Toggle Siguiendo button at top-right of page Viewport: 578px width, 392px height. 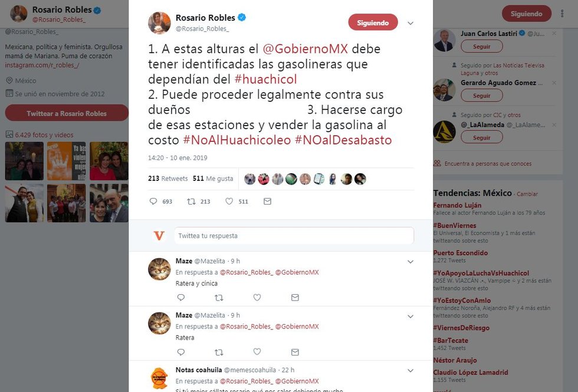526,14
